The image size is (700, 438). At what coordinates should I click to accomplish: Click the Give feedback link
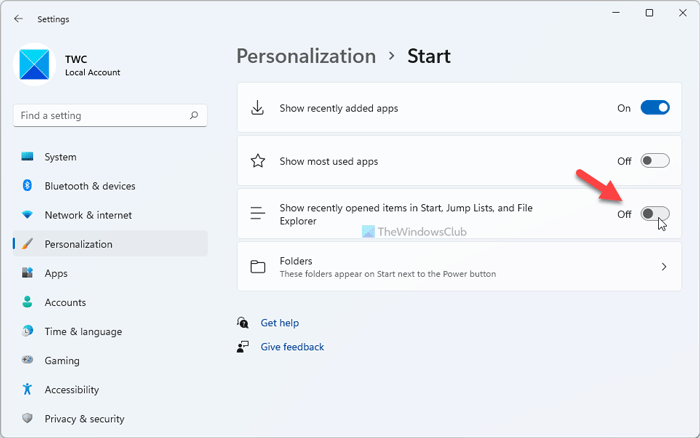292,347
